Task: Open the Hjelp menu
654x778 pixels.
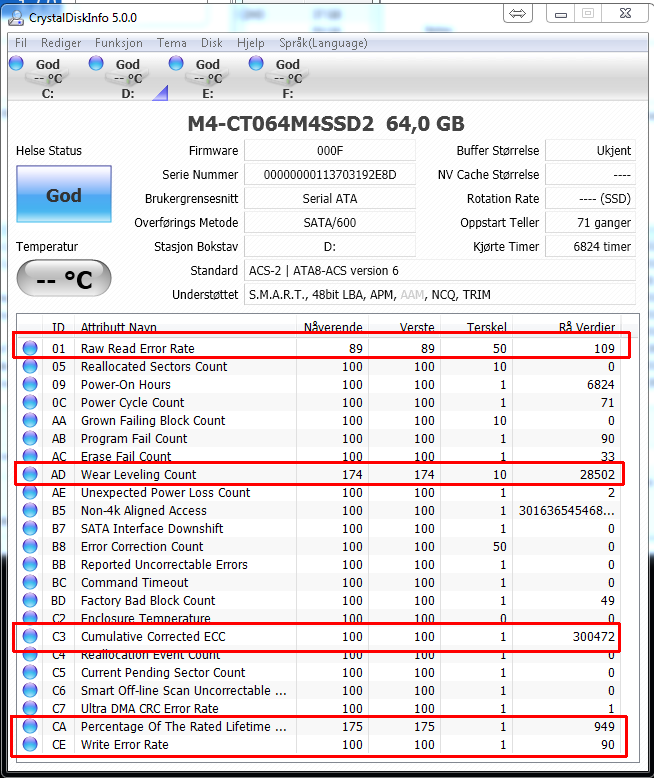Action: 251,43
